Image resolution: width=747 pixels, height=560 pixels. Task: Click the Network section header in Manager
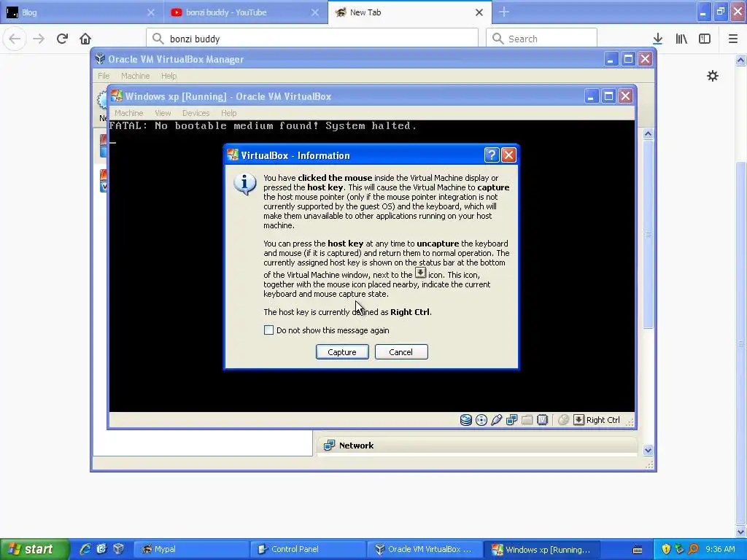pos(476,446)
